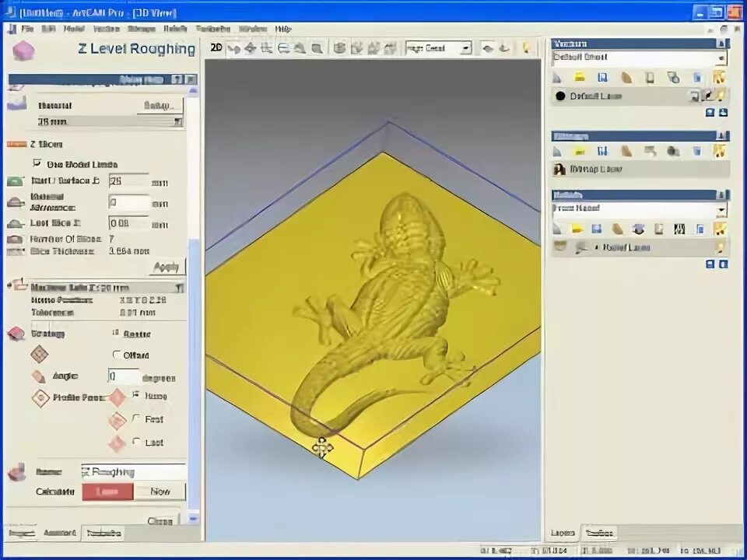
Task: Select the Offset strategy radio button
Action: pyautogui.click(x=116, y=355)
